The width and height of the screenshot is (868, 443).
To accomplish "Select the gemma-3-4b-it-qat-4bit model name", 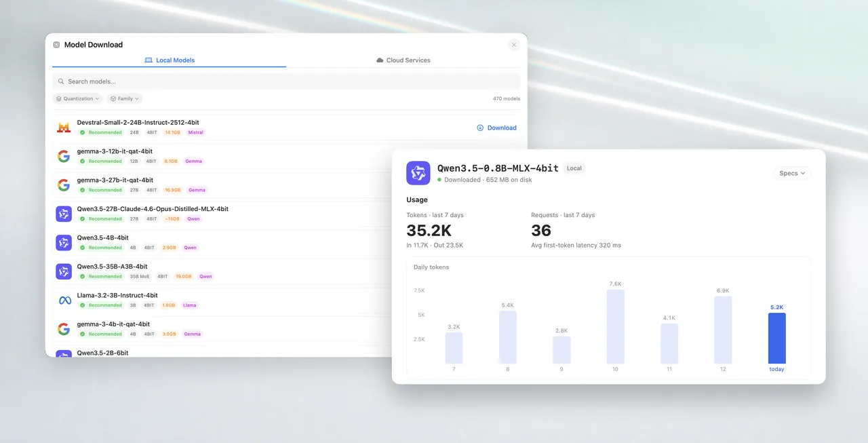I will click(x=113, y=324).
